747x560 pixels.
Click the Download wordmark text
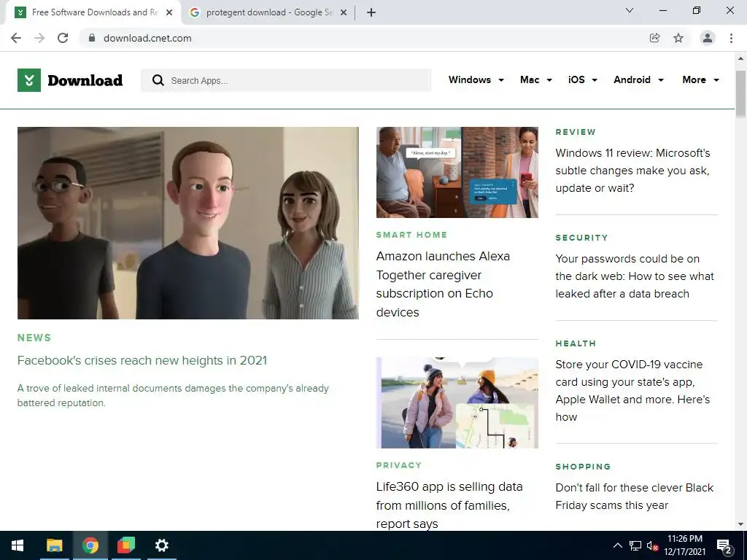tap(85, 80)
